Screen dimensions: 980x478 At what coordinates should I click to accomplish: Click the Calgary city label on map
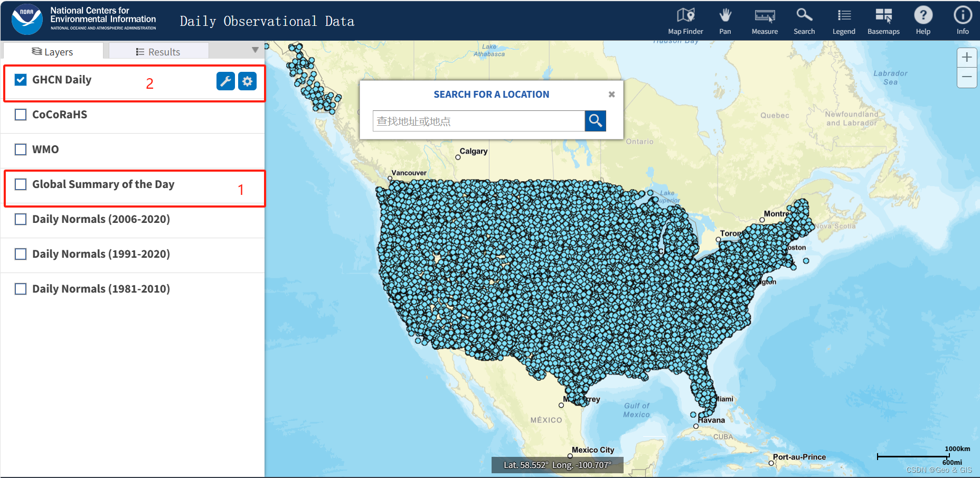coord(473,151)
